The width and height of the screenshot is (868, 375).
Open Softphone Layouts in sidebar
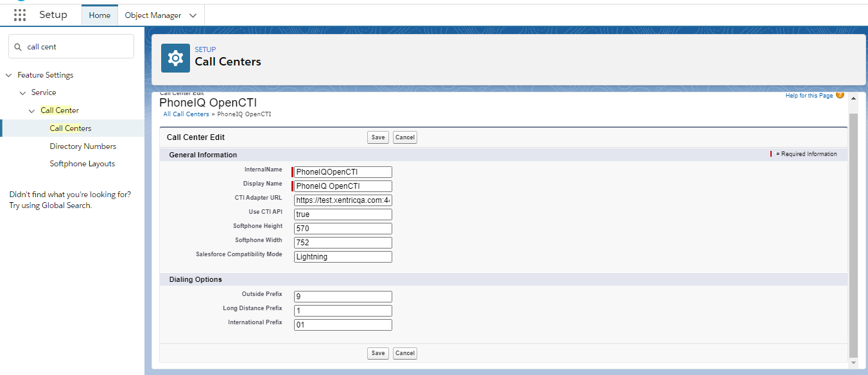(82, 164)
